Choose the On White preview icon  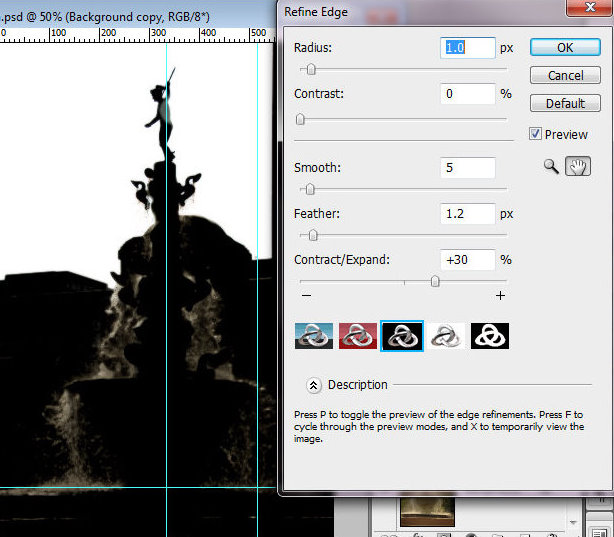click(x=446, y=336)
